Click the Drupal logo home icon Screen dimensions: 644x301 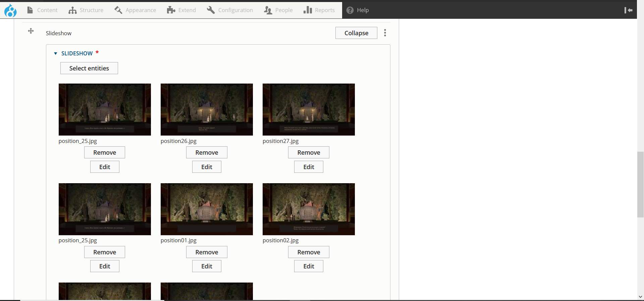click(x=10, y=10)
